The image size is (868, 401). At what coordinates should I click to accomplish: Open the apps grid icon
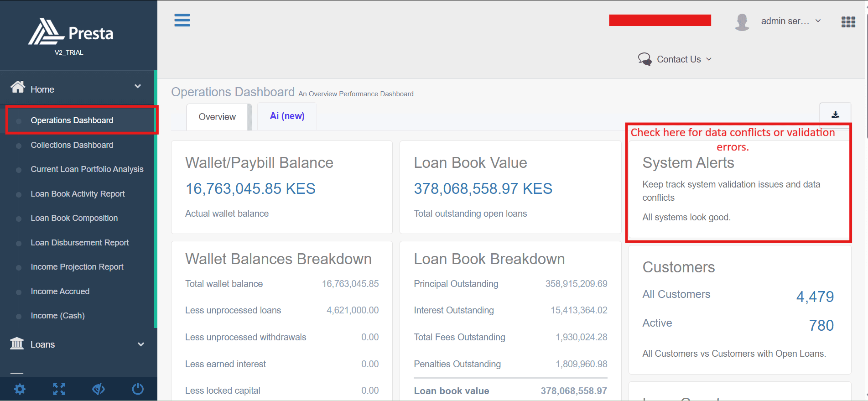pyautogui.click(x=848, y=22)
